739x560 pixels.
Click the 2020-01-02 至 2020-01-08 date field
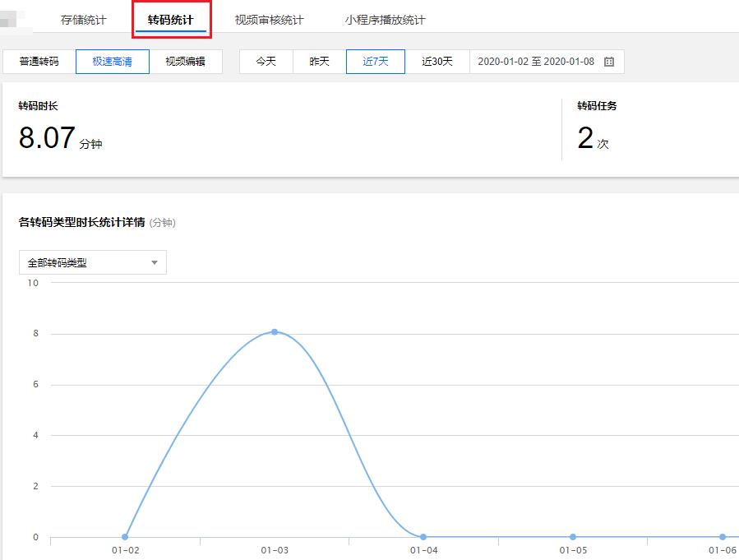click(547, 62)
